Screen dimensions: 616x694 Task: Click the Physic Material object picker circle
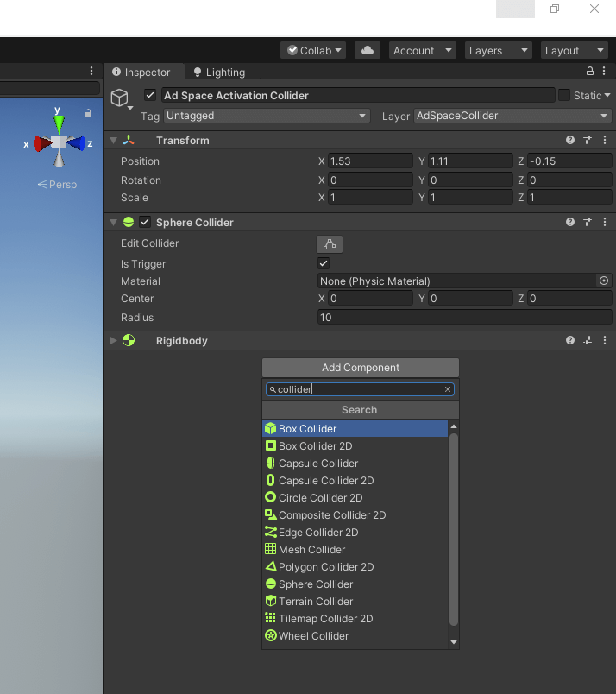tap(604, 281)
